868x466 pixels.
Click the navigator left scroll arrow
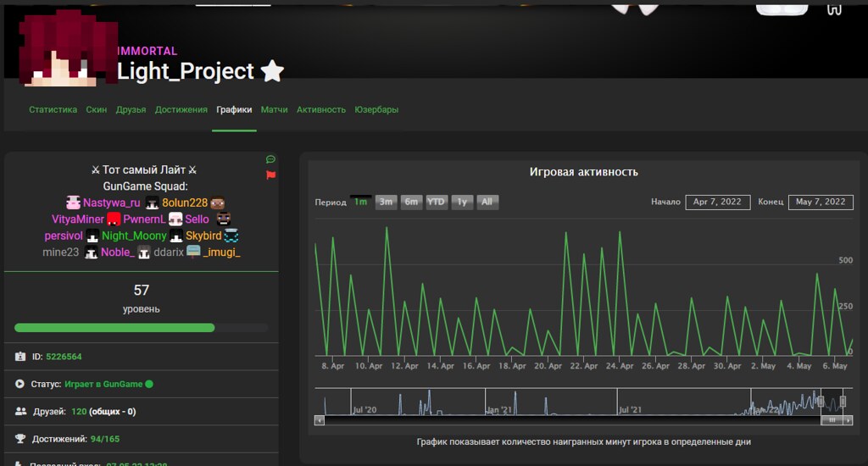(x=320, y=419)
